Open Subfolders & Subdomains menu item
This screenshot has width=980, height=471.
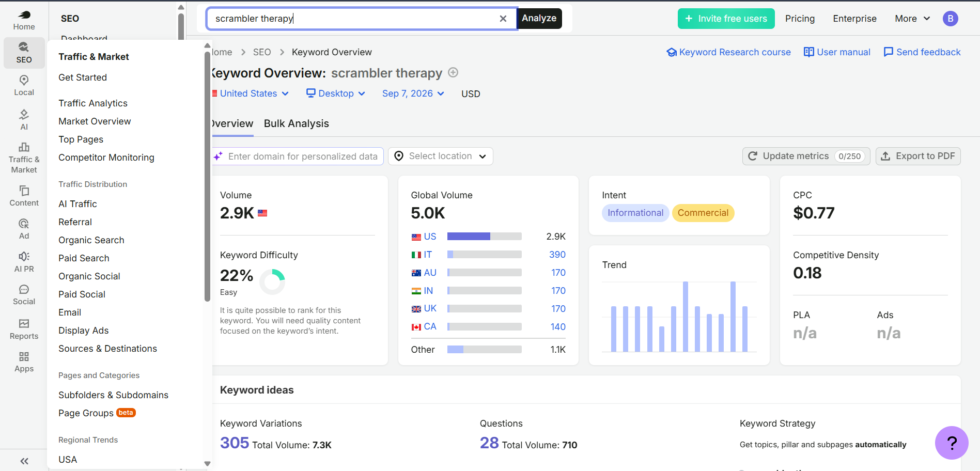point(113,395)
